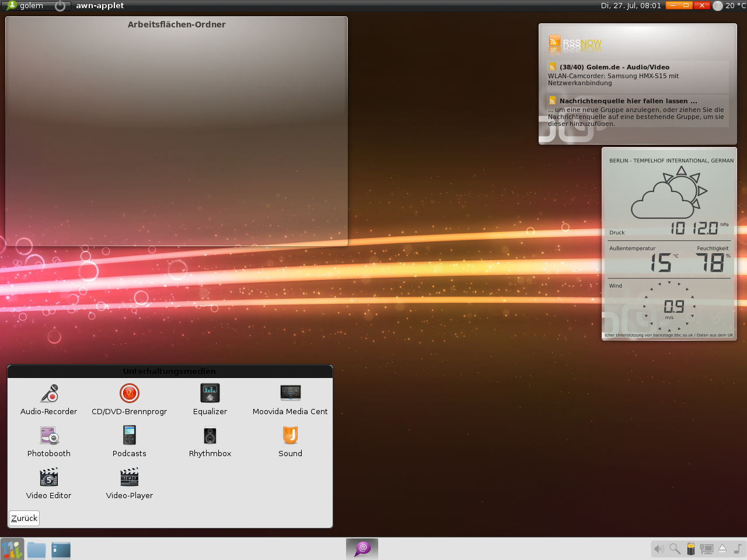Click the volume speaker tray icon
This screenshot has height=560, width=747.
[659, 549]
